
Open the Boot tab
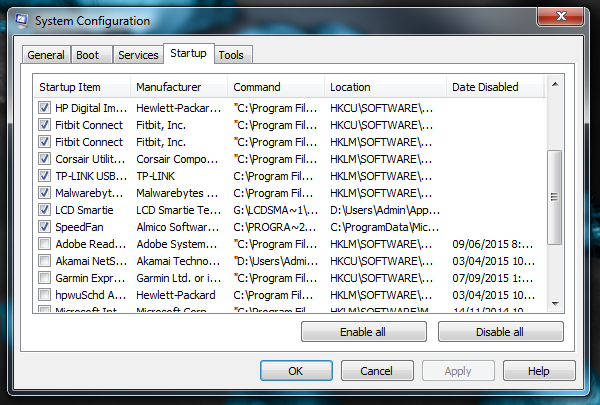point(91,55)
